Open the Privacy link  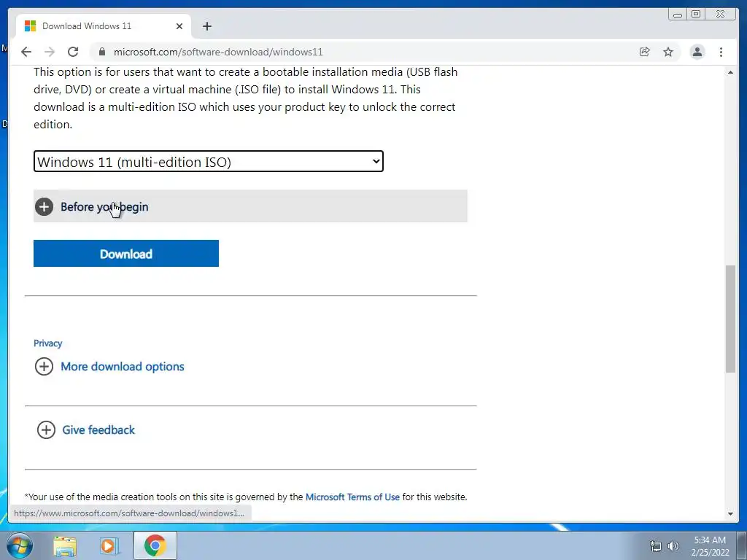pos(47,343)
